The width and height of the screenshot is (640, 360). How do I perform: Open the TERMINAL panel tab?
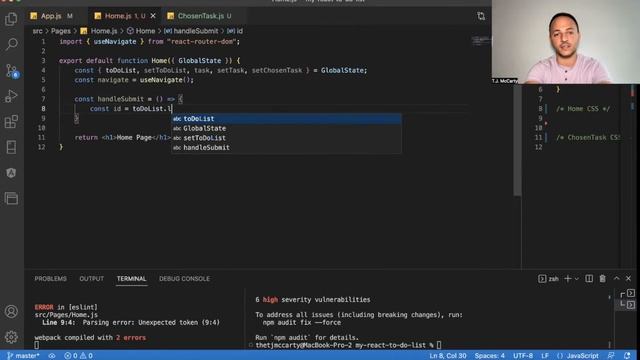coord(131,279)
